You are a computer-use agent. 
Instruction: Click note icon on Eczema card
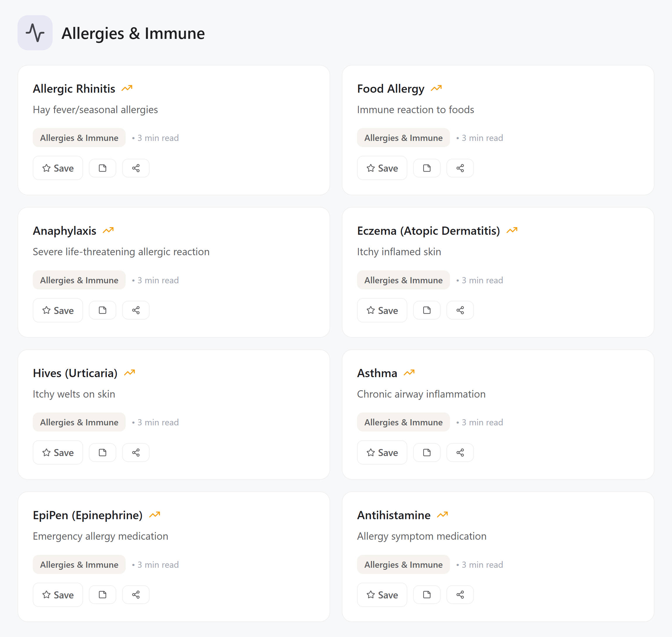point(427,310)
